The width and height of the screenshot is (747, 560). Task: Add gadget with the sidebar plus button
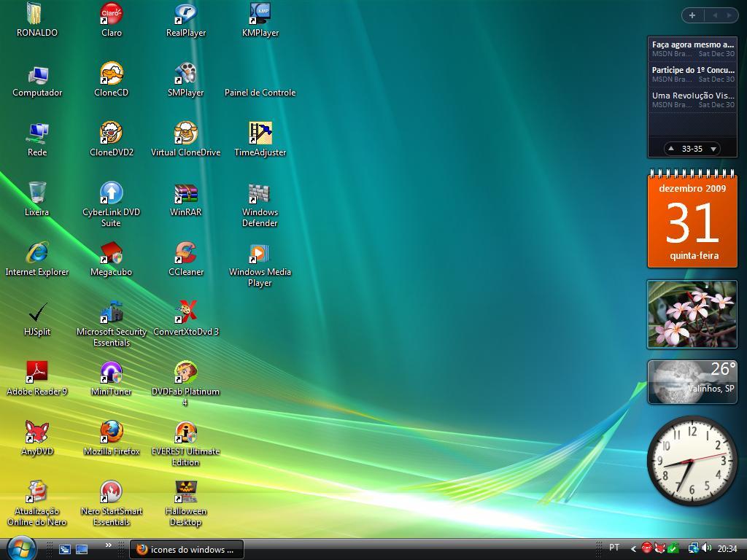[692, 15]
